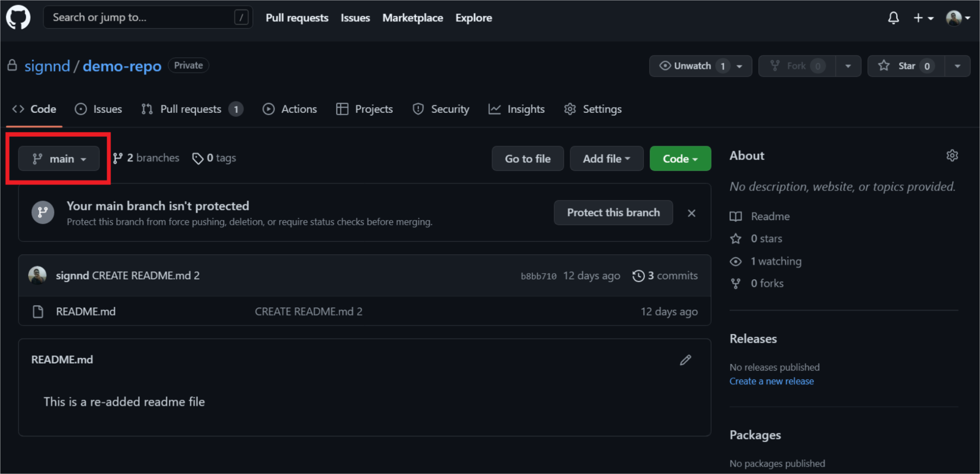This screenshot has height=474, width=980.
Task: View the 0 stars link
Action: 756,238
